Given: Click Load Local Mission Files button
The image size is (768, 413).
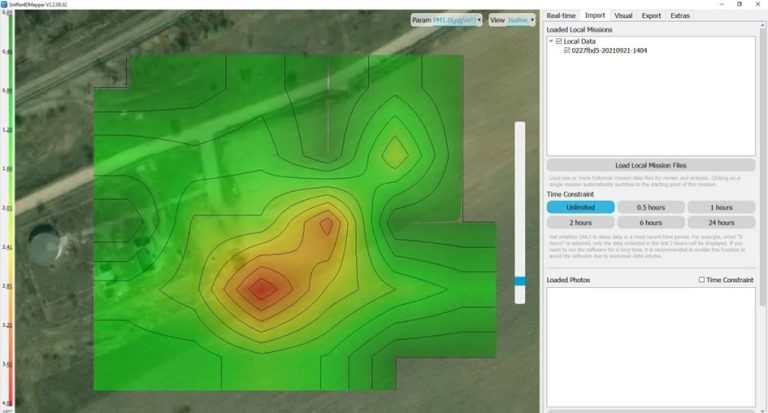Looking at the screenshot, I should point(650,165).
